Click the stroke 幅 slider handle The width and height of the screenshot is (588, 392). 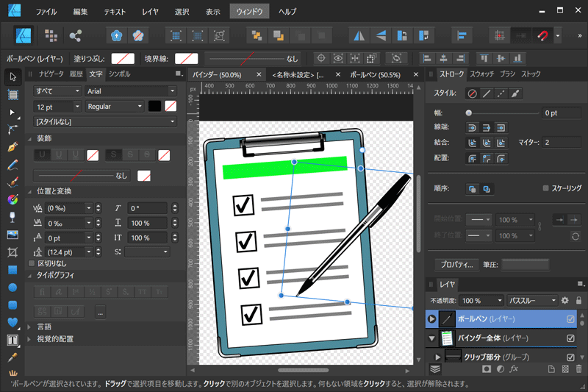click(x=468, y=113)
